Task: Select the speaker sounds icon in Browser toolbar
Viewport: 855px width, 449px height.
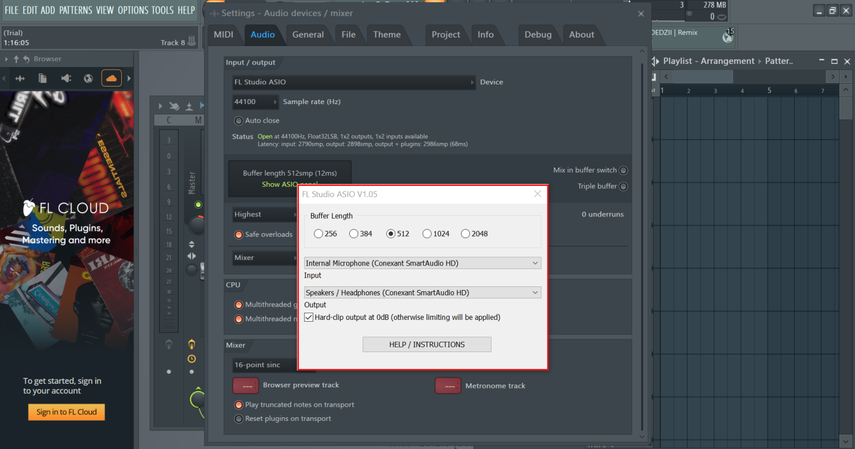Action: click(66, 79)
